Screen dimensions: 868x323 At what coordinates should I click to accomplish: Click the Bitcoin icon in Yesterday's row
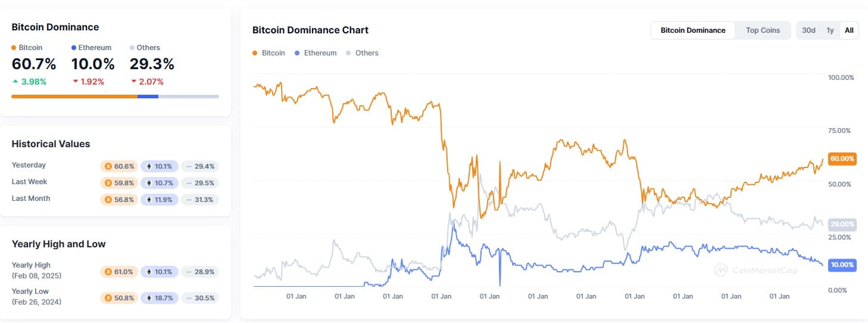pyautogui.click(x=108, y=166)
